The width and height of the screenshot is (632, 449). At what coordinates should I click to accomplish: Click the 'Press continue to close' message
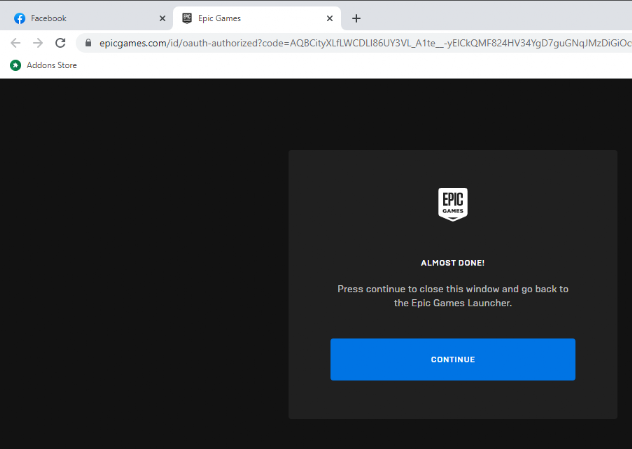[453, 296]
